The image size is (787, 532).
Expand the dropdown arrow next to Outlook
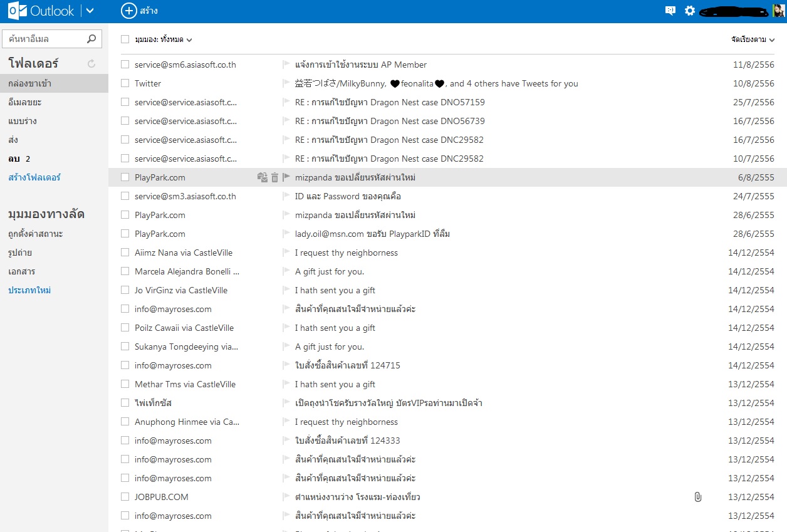(x=90, y=11)
